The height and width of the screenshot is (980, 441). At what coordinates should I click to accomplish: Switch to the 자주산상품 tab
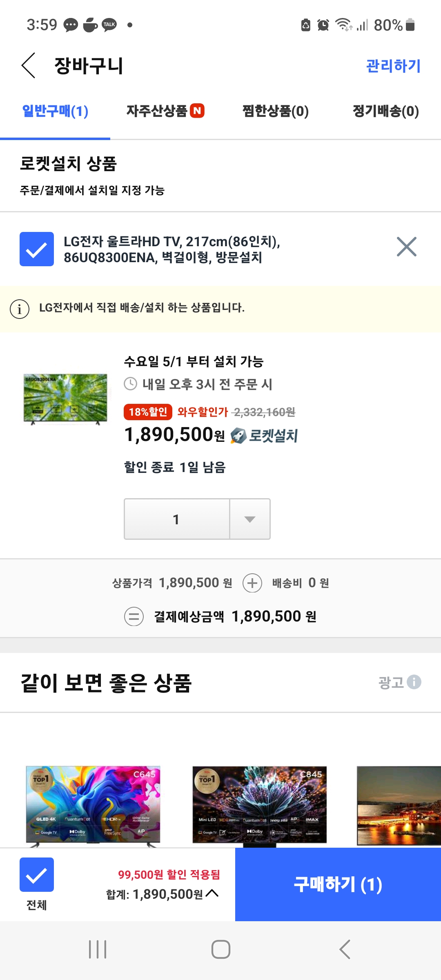pos(165,111)
